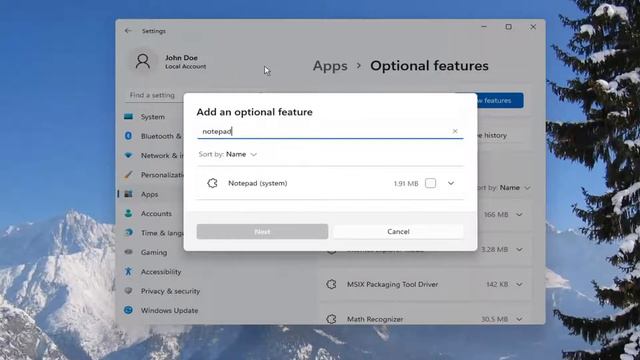Expand MSIX Packaging Tool Driver details

(519, 284)
